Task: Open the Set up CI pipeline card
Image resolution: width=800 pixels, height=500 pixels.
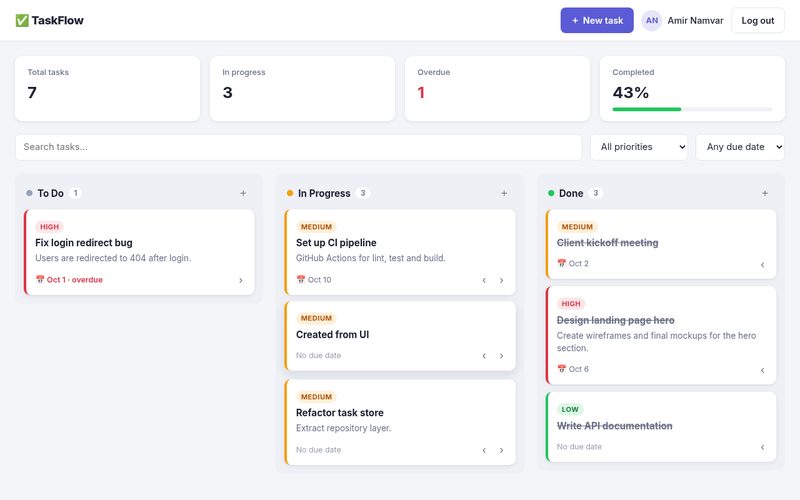Action: [x=400, y=252]
